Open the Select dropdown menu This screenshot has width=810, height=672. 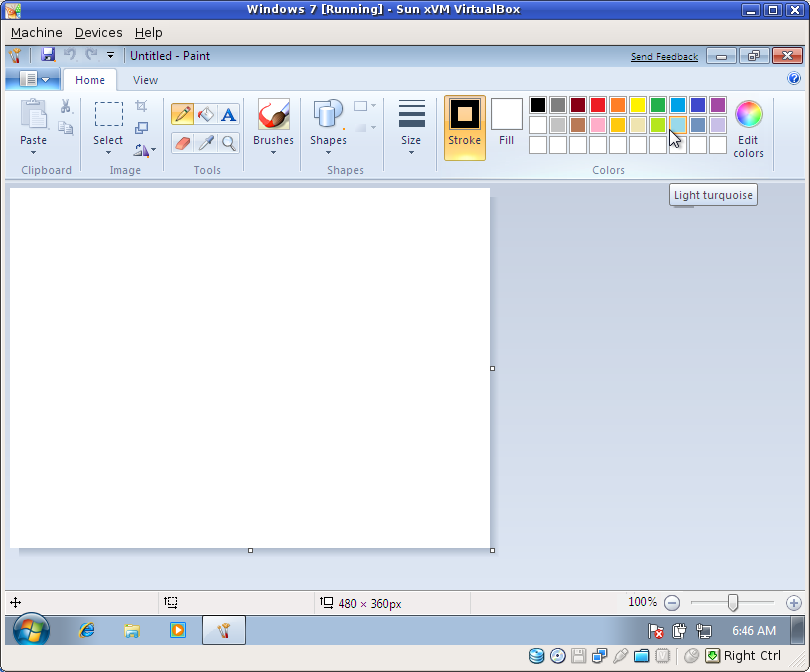[x=107, y=153]
